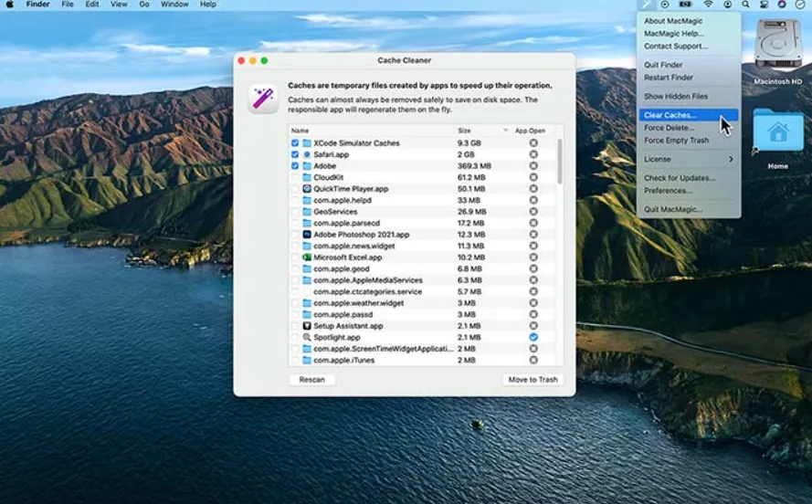Image resolution: width=812 pixels, height=504 pixels.
Task: Expand the License submenu arrow
Action: [731, 159]
